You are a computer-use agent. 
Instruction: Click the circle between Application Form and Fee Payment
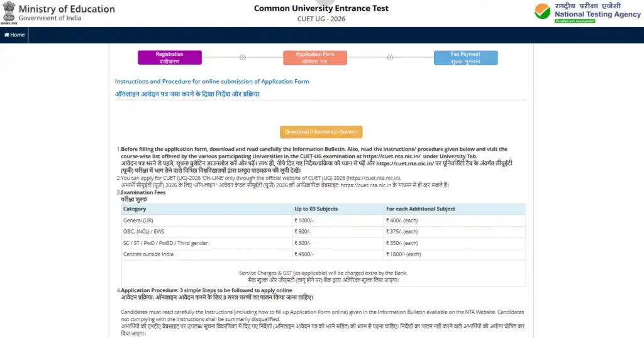pyautogui.click(x=390, y=58)
